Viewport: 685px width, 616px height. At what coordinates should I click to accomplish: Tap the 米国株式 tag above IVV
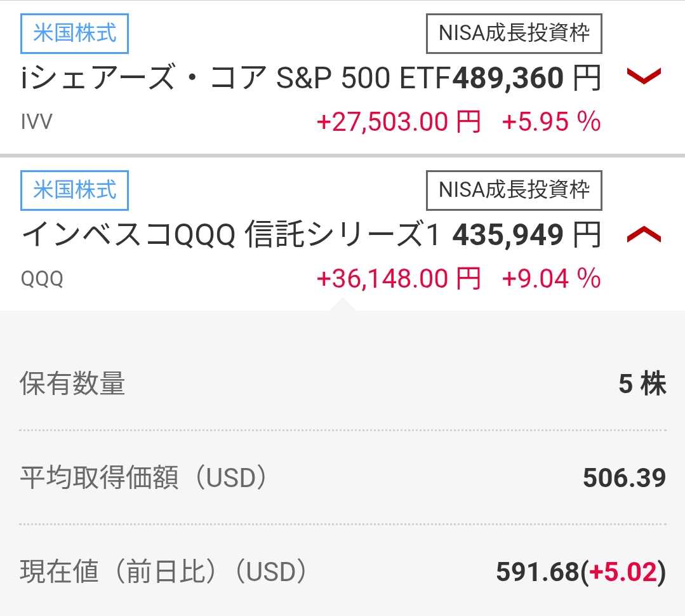pos(74,33)
